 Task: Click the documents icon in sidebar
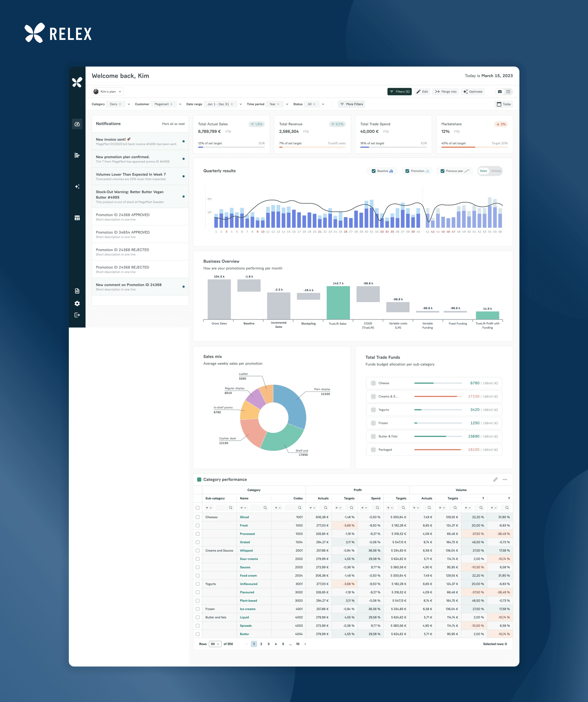coord(77,291)
